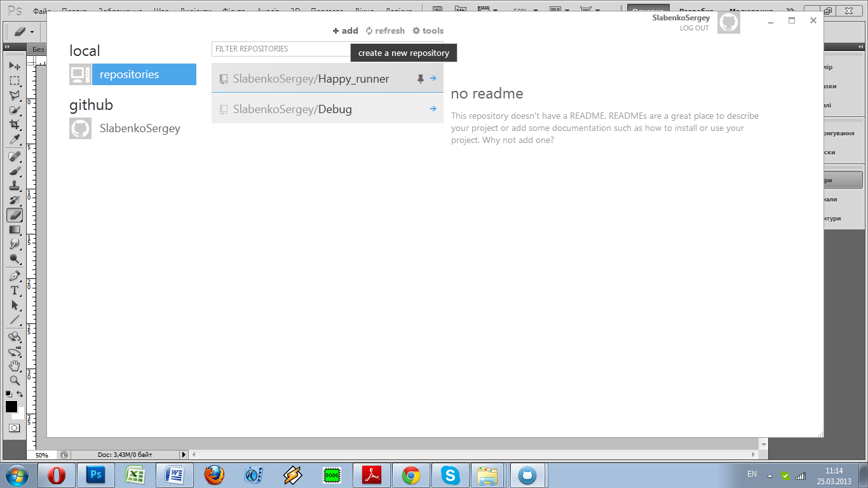Open Happy_runner repository with arrow
The image size is (868, 488).
click(433, 78)
